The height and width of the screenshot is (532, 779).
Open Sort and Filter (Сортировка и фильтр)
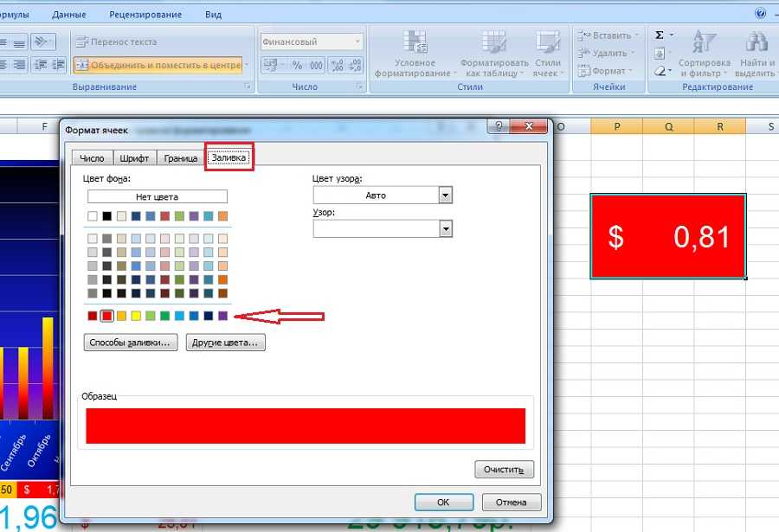tap(704, 54)
